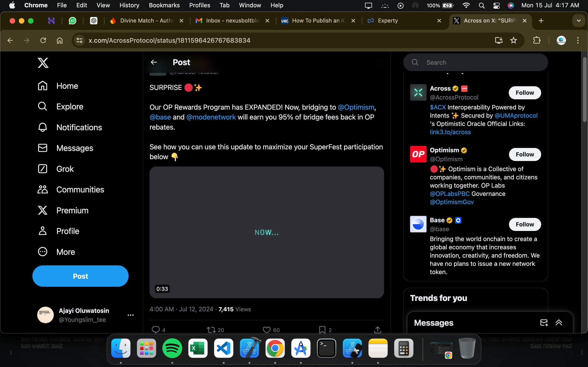Click the page vertical scrollbar
The width and height of the screenshot is (588, 367).
pos(584,90)
